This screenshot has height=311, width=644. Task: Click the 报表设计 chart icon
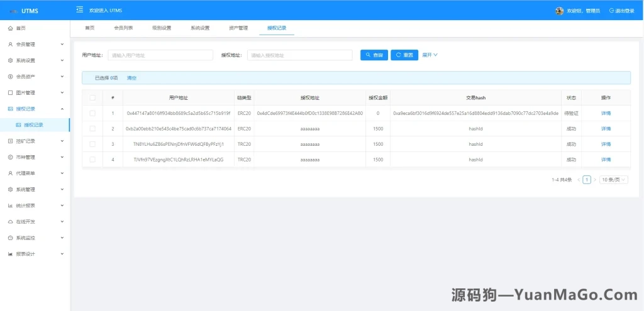pos(11,254)
